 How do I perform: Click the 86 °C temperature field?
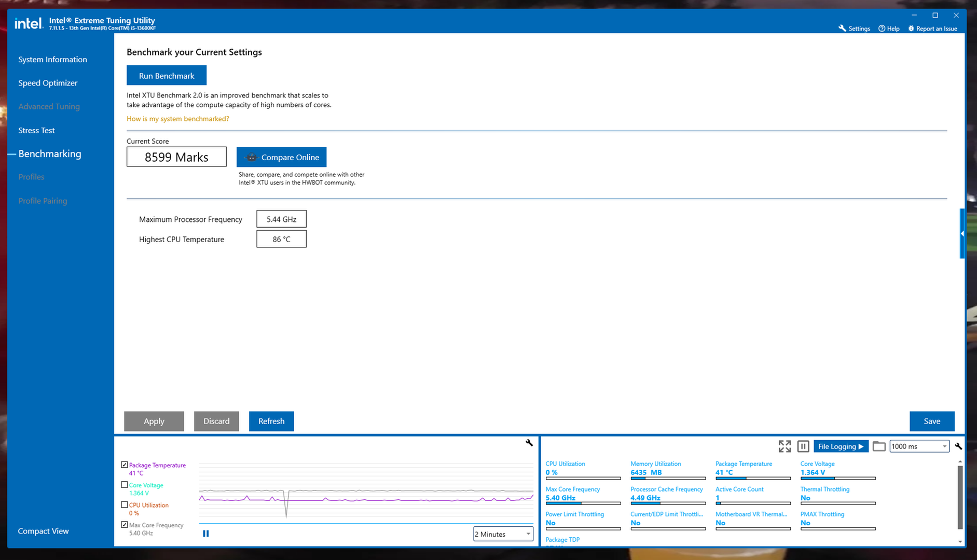281,239
